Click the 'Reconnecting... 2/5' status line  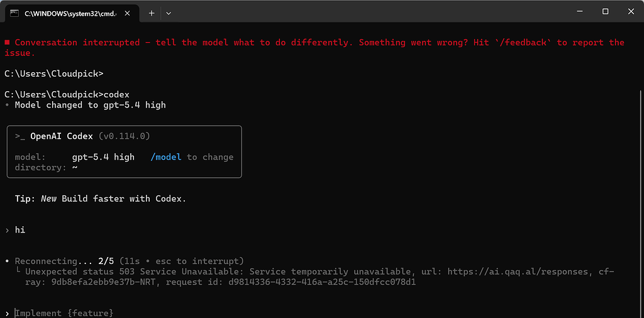[129, 261]
